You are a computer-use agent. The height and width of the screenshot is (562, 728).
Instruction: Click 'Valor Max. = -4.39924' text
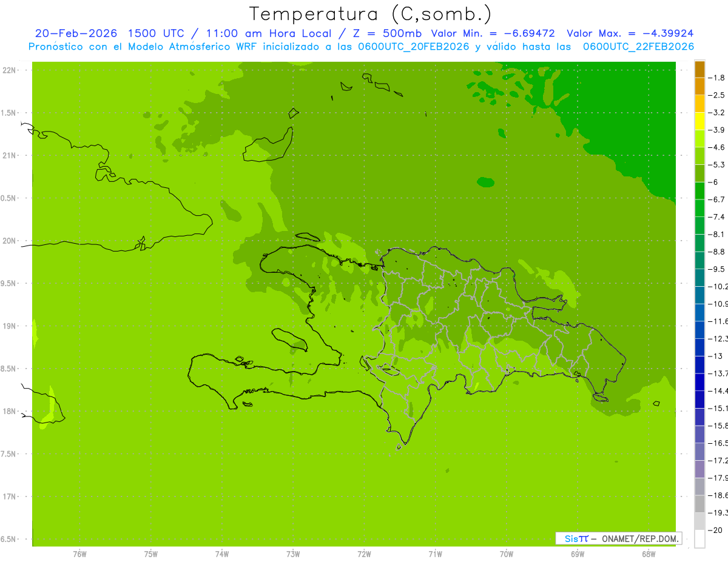(x=630, y=33)
